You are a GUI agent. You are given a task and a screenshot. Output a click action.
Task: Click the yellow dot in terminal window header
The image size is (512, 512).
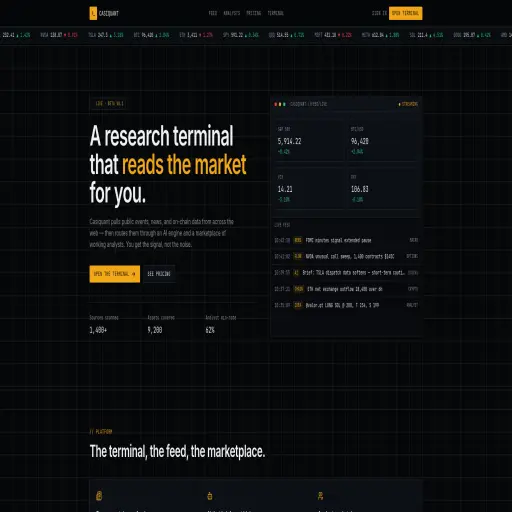coord(280,104)
